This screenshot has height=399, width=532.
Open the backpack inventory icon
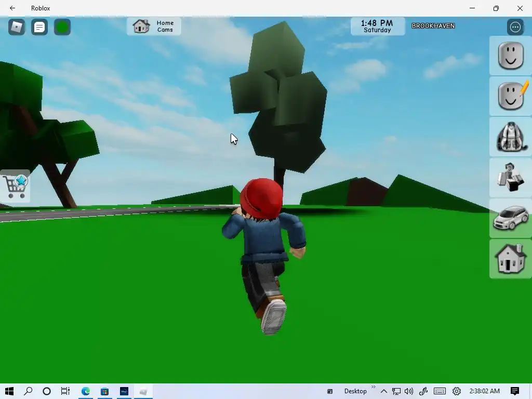[x=511, y=137]
